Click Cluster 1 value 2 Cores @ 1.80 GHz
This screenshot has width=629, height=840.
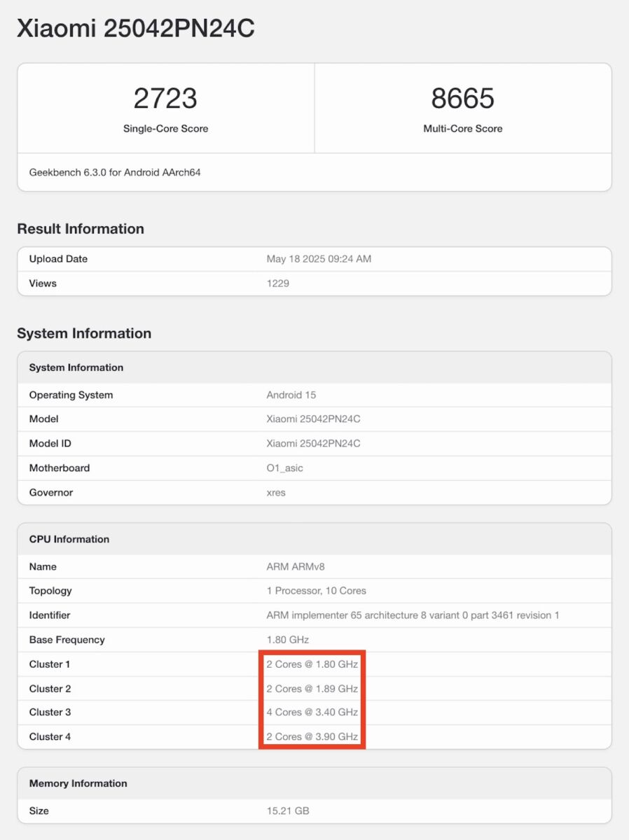(x=312, y=664)
